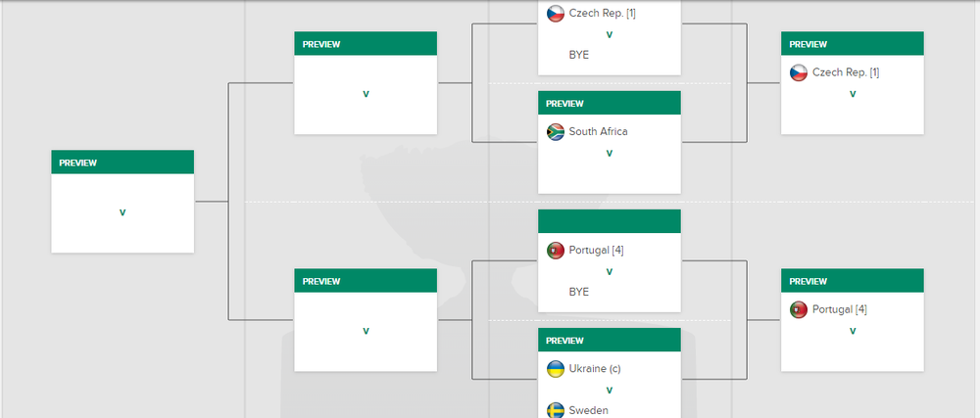The image size is (980, 418).
Task: Open PREVIEW on the rightmost Portugal card
Action: (808, 281)
